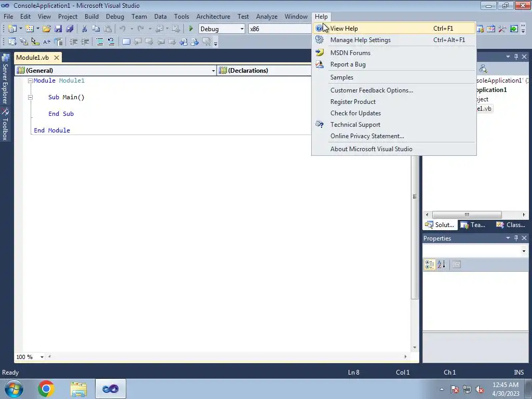Open the (Declarations) method dropdown

(x=265, y=71)
